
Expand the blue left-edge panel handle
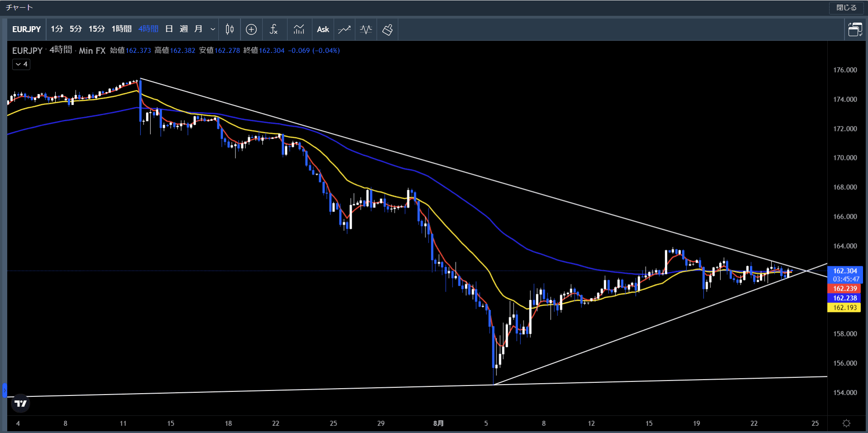coord(5,390)
